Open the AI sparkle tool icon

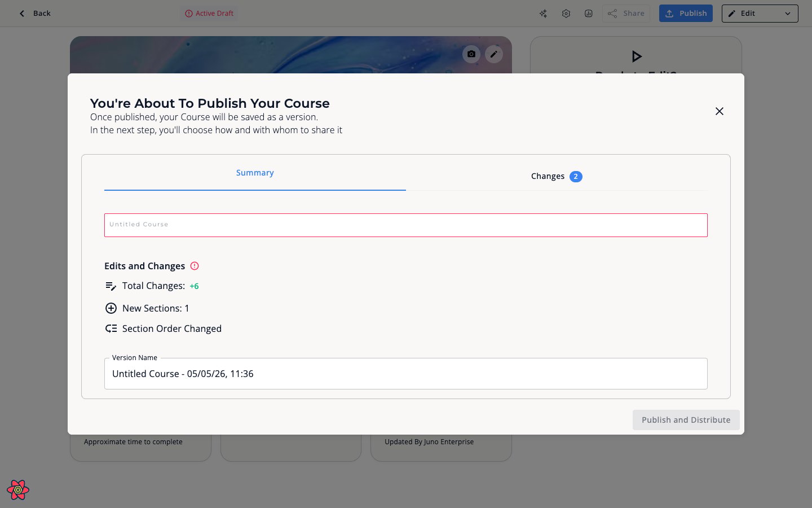(x=543, y=14)
